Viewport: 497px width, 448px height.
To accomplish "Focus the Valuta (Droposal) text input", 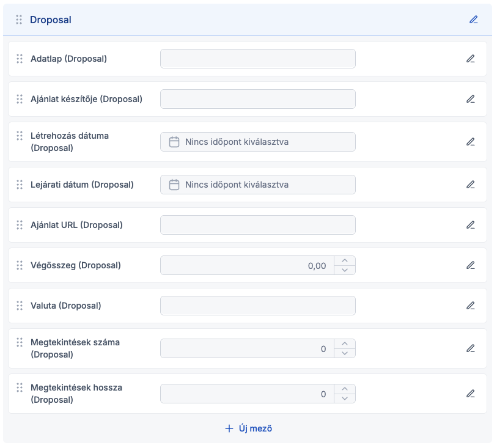I will point(257,306).
